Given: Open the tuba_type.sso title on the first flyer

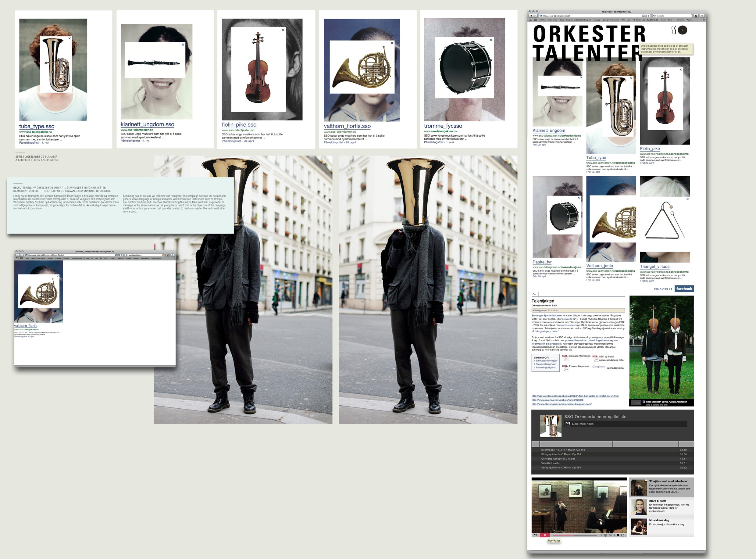Looking at the screenshot, I should pyautogui.click(x=37, y=127).
